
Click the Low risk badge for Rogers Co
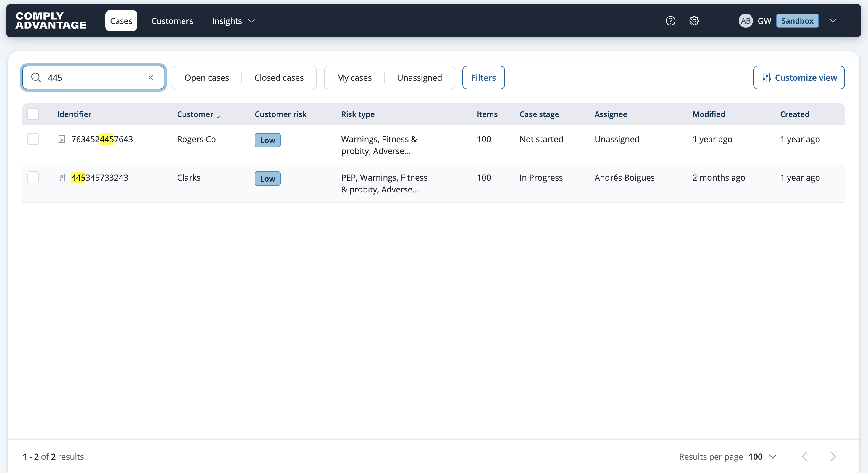267,140
